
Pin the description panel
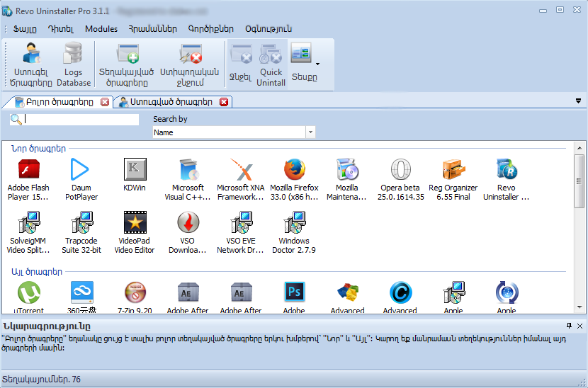[x=570, y=326]
